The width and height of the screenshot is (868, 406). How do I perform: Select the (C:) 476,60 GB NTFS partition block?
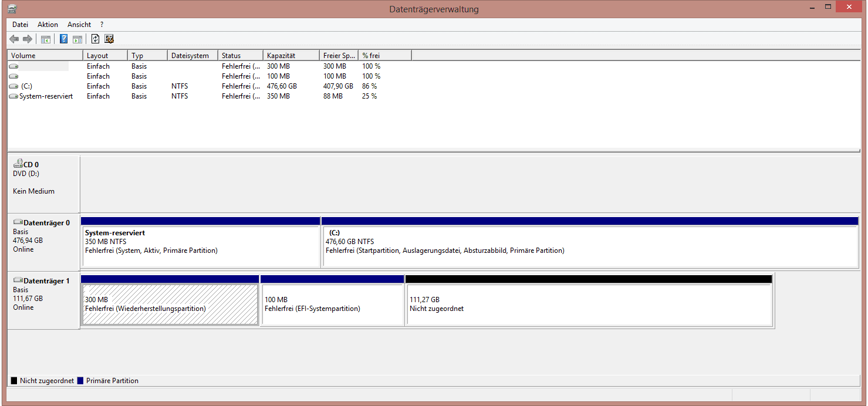click(590, 242)
